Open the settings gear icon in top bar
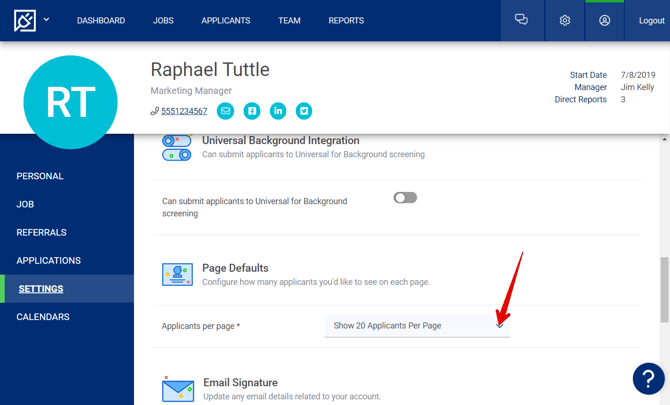 click(x=565, y=20)
